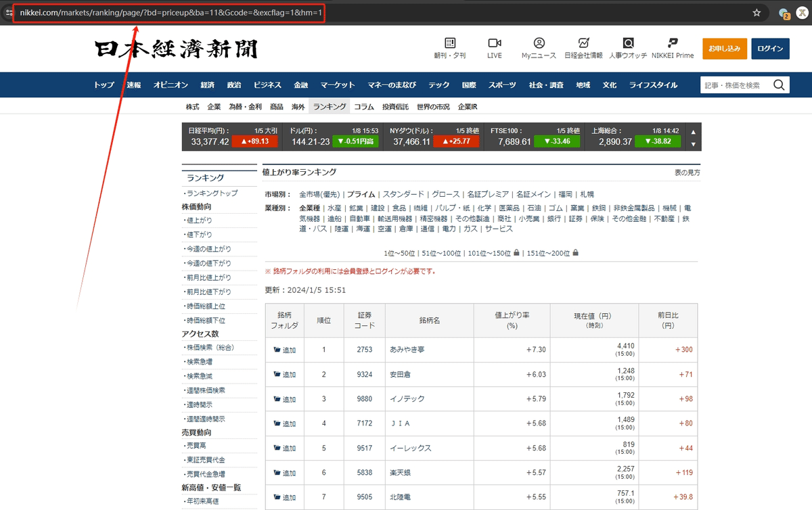Open the NIKKEI Prime logo icon
This screenshot has width=812, height=510.
[x=673, y=43]
